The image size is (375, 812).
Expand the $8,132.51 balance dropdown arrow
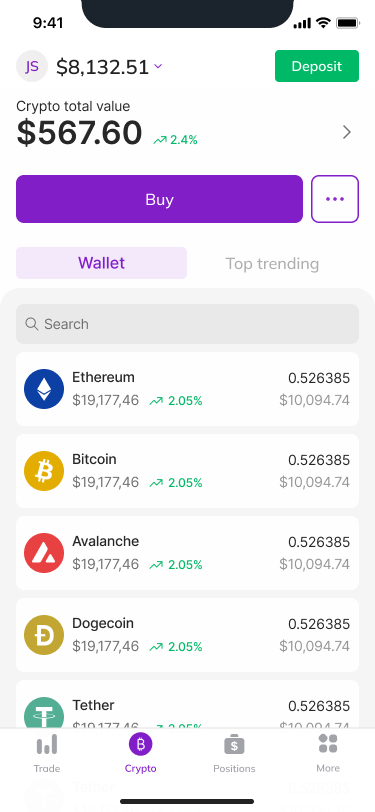point(158,66)
